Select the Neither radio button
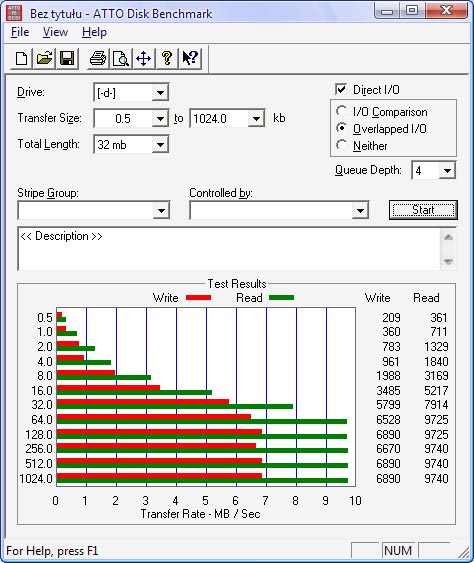This screenshot has height=563, width=474. (341, 145)
